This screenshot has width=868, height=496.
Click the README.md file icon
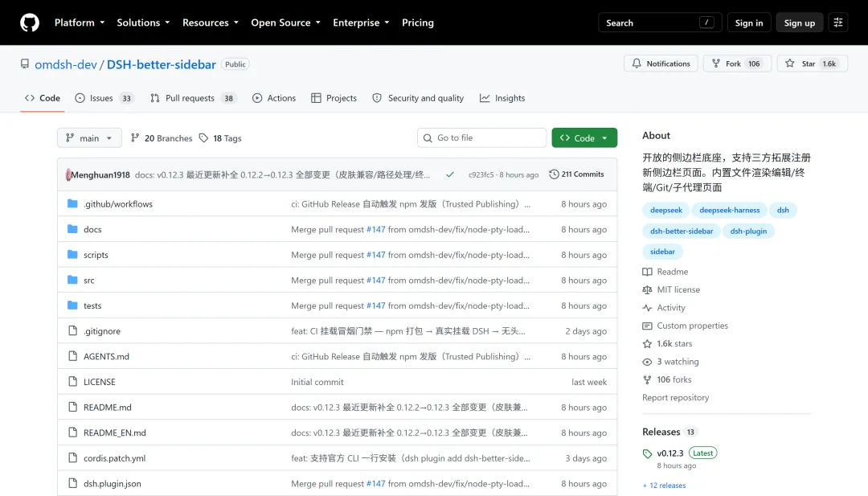pyautogui.click(x=72, y=408)
